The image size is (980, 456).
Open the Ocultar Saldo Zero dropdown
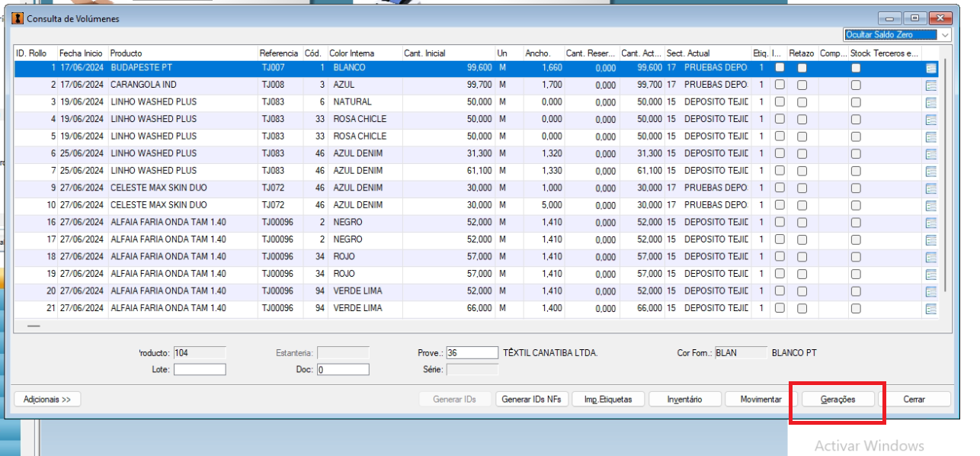click(897, 35)
